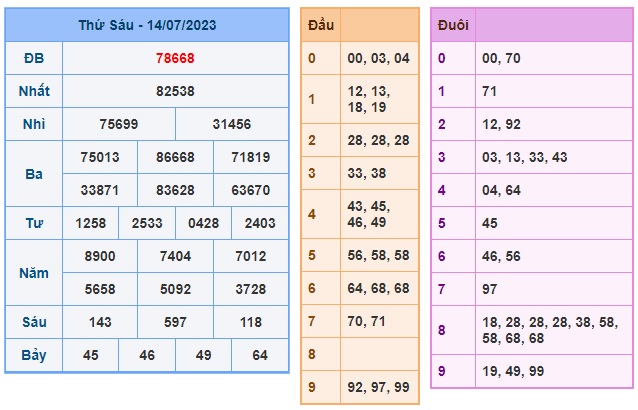The height and width of the screenshot is (410, 638).
Task: Click the Năm row label
Action: tap(34, 273)
